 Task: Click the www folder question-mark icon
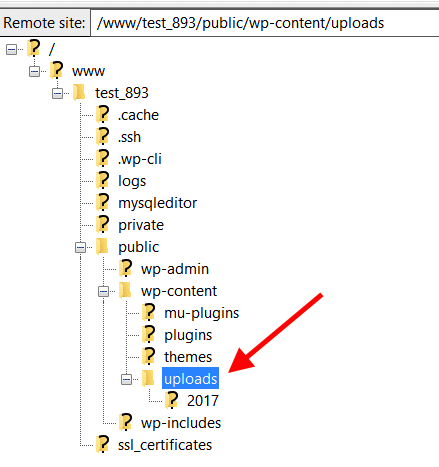57,70
